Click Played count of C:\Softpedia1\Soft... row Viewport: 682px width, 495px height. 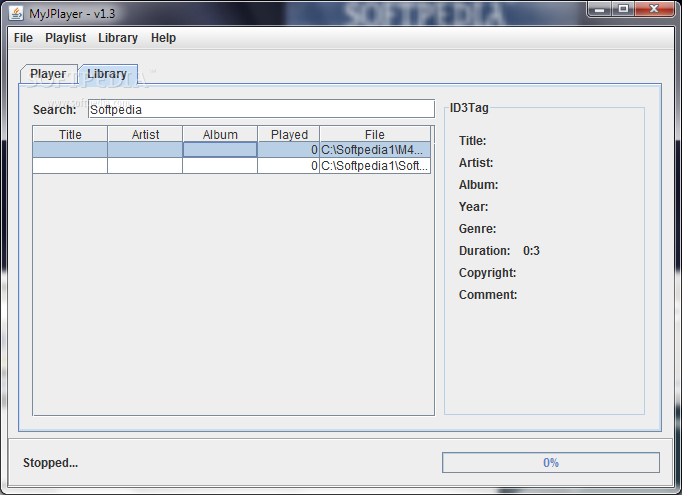[x=289, y=166]
